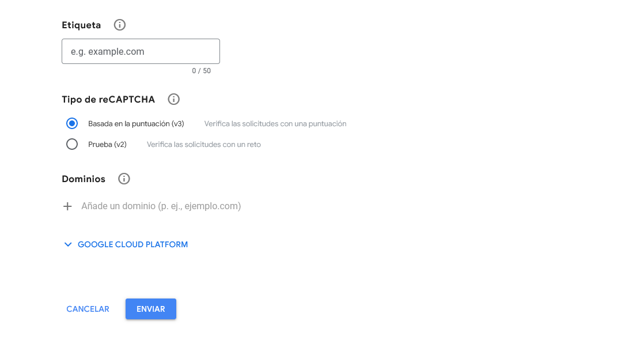The image size is (644, 340).
Task: Click the info icon next to Etiqueta
Action: pos(120,25)
